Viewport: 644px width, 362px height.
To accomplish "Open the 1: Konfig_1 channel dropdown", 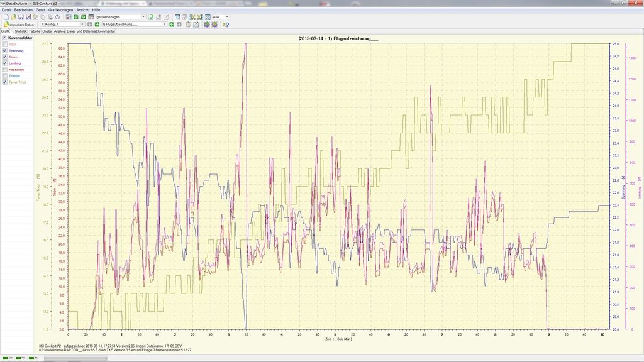I will click(x=81, y=25).
